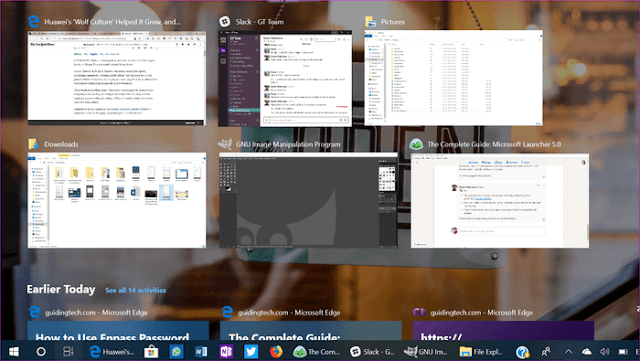Click the Huawei's 'Wolf Culture' window title
Viewport: 640px width, 361px height.
[x=112, y=22]
